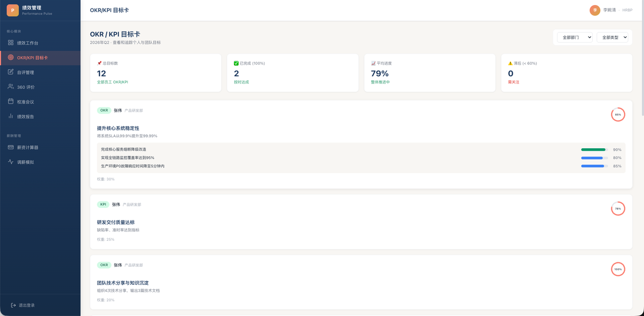
Task: Open the 薪资计算器 card icon
Action: pos(11,147)
